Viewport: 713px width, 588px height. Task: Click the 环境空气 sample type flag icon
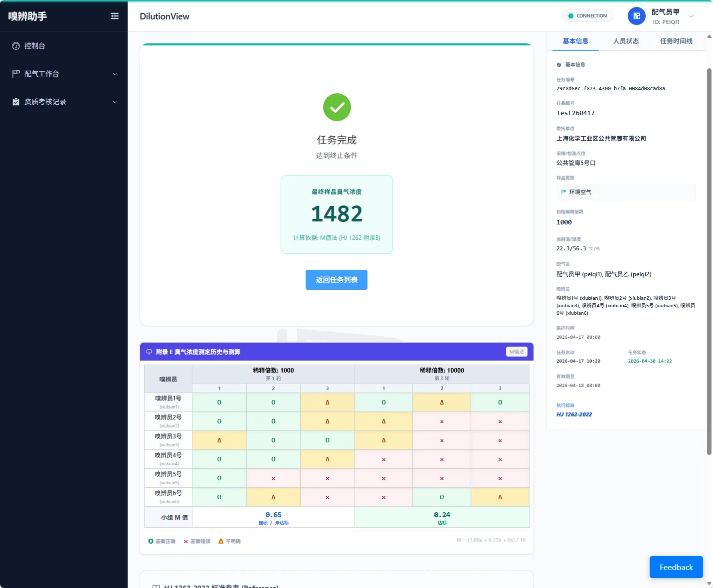(564, 192)
